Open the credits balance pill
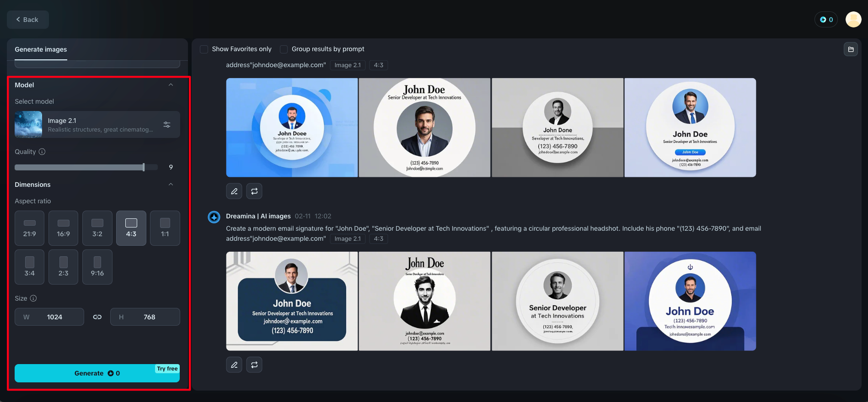 (826, 20)
